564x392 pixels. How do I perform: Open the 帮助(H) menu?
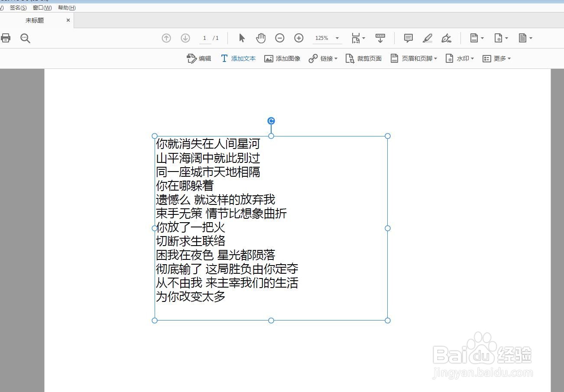click(x=67, y=8)
